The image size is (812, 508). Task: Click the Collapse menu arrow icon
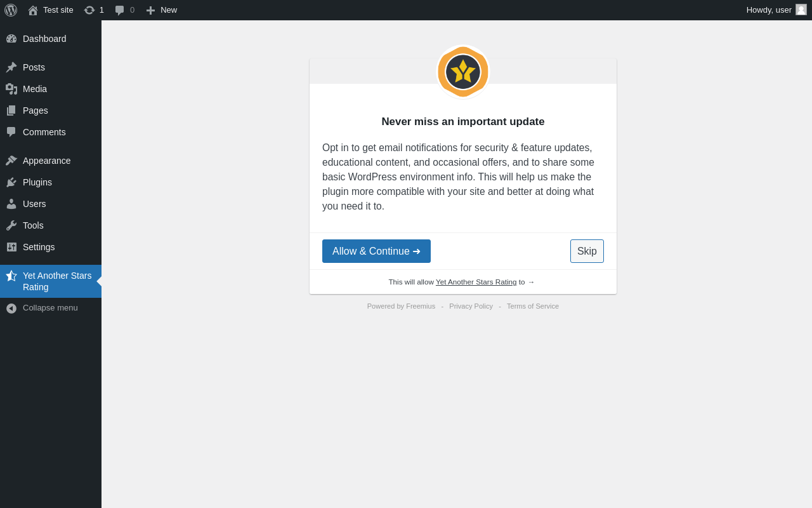click(11, 308)
